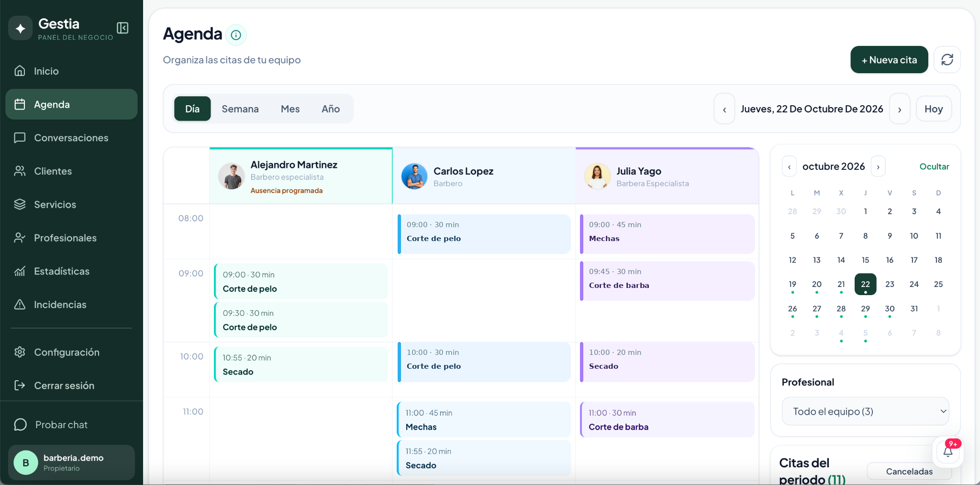Select October 23 in mini calendar
980x485 pixels.
[x=890, y=284]
